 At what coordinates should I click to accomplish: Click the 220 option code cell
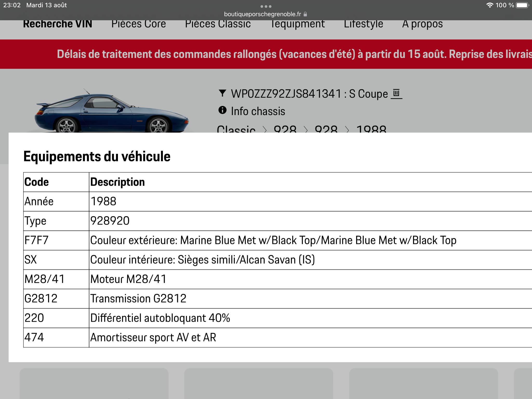[56, 318]
